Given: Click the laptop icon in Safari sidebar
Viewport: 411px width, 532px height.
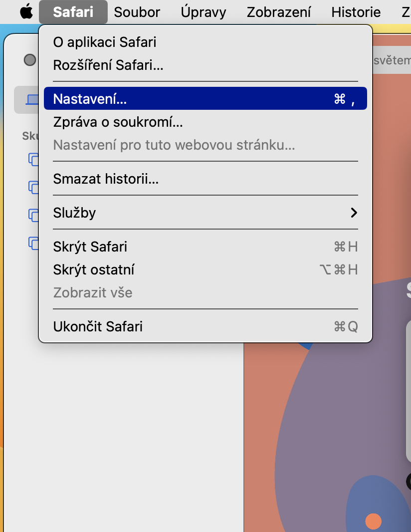Looking at the screenshot, I should coord(32,100).
